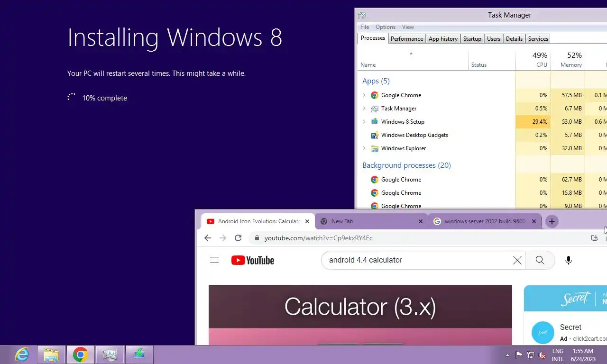Switch to the Details tab

514,39
